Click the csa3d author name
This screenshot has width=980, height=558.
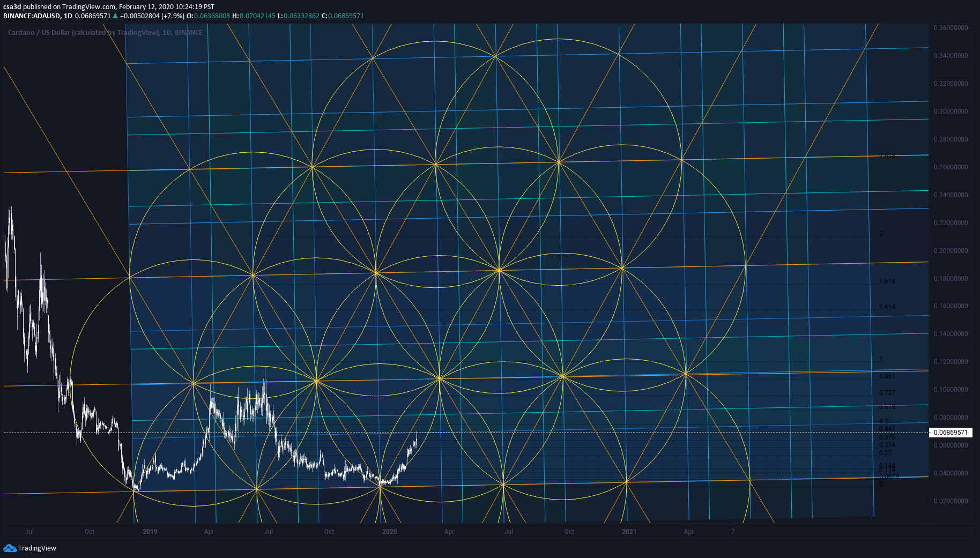pyautogui.click(x=12, y=7)
